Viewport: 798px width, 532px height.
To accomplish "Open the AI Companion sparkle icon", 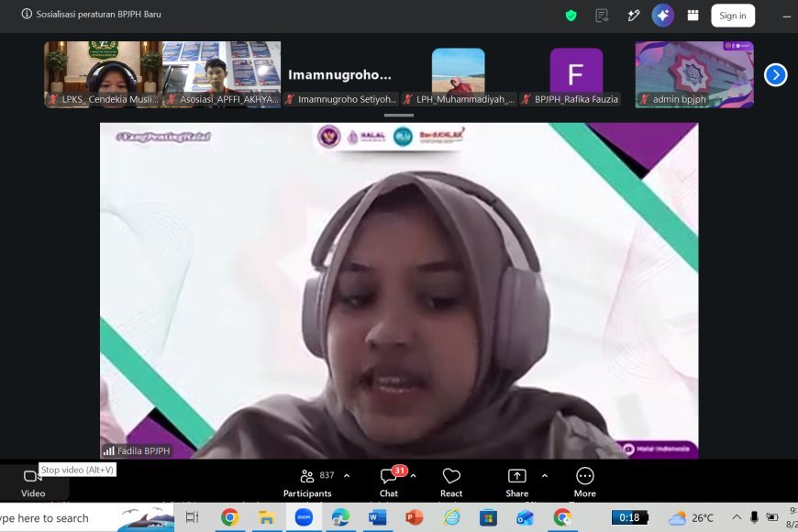I will tap(662, 16).
